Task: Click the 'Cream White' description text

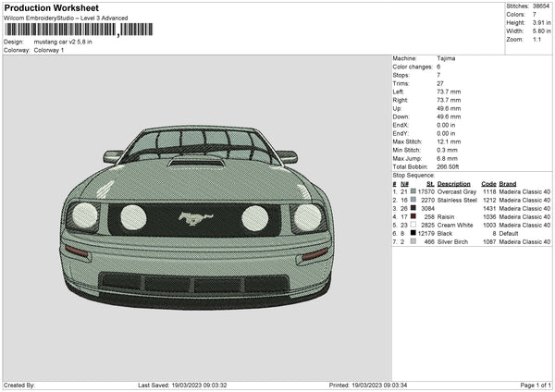Action: tap(455, 225)
